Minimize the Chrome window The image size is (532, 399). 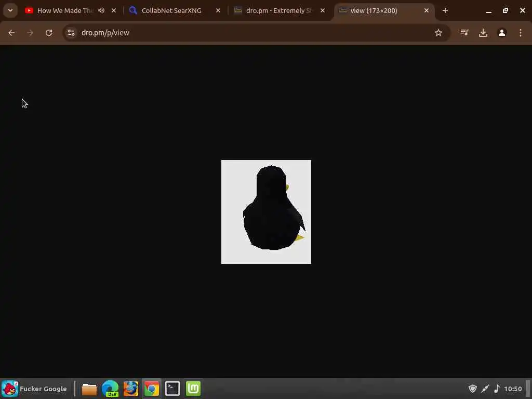pyautogui.click(x=489, y=11)
